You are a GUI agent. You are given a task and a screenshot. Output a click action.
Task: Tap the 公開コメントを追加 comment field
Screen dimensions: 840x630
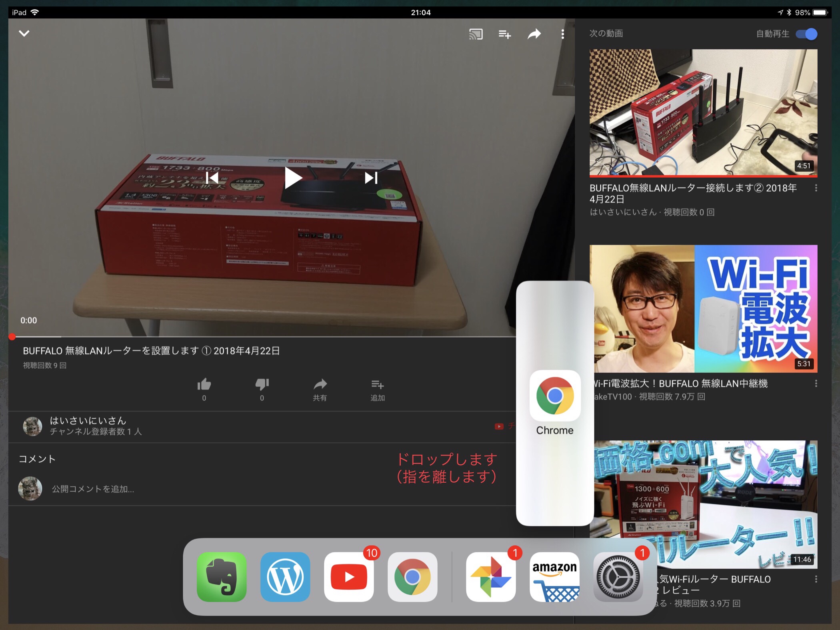coord(93,489)
